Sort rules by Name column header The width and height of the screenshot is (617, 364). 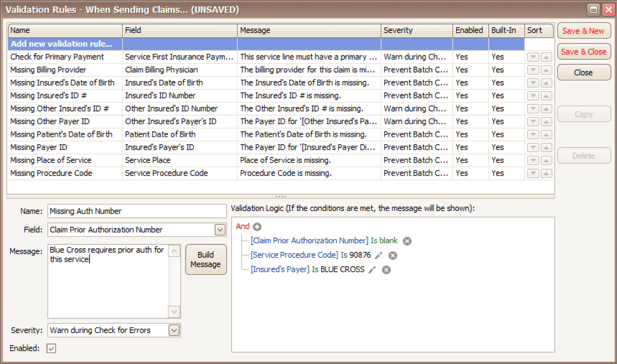[x=65, y=30]
